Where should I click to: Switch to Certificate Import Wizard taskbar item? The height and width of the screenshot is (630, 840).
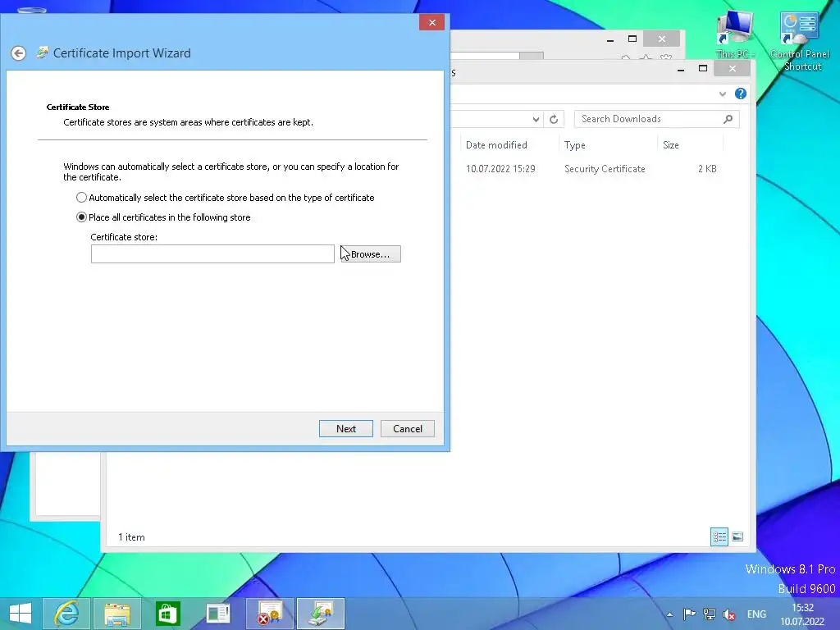tap(321, 614)
